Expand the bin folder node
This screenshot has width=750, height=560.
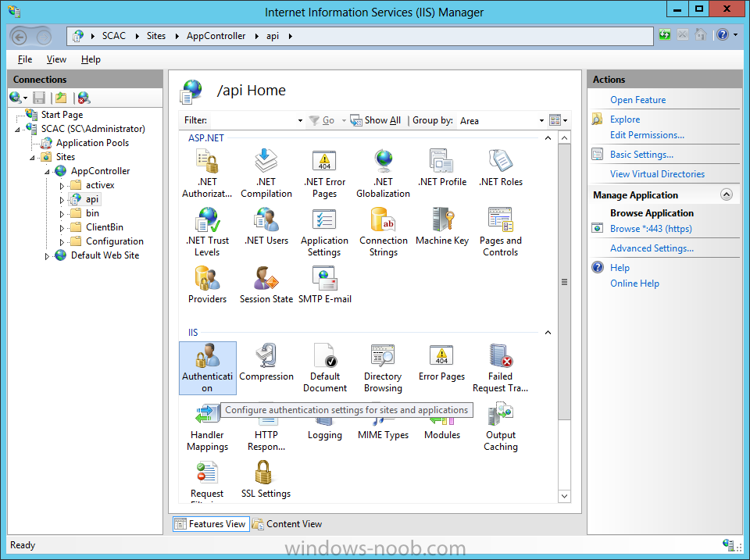[62, 214]
